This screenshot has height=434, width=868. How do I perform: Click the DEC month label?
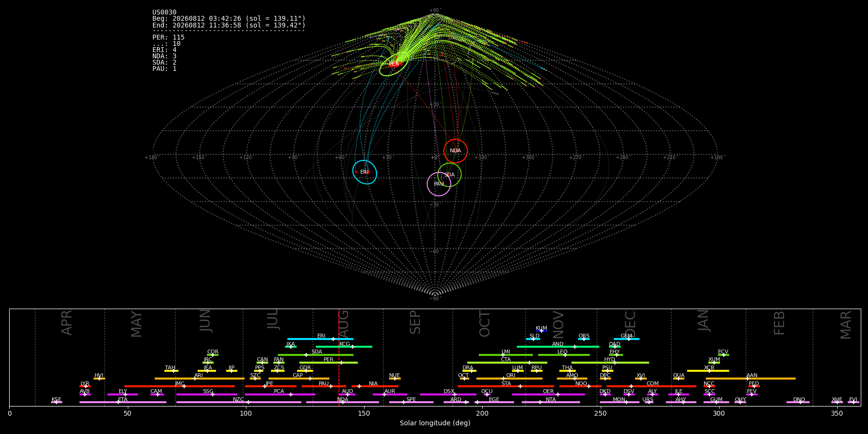630,324
